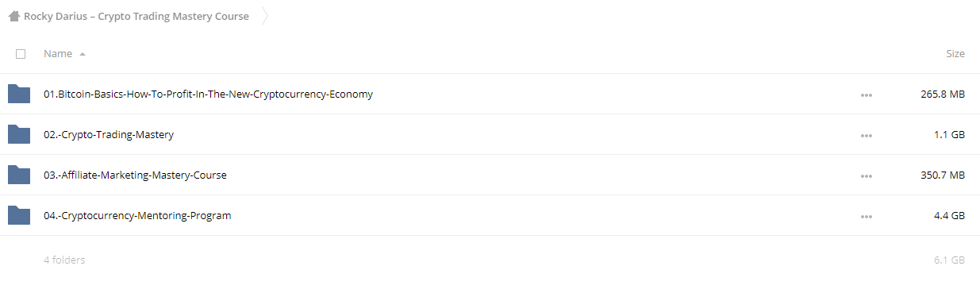The height and width of the screenshot is (289, 980).
Task: Open Rocky Darius Crypto Trading Mastery Course breadcrumb
Action: coord(136,16)
